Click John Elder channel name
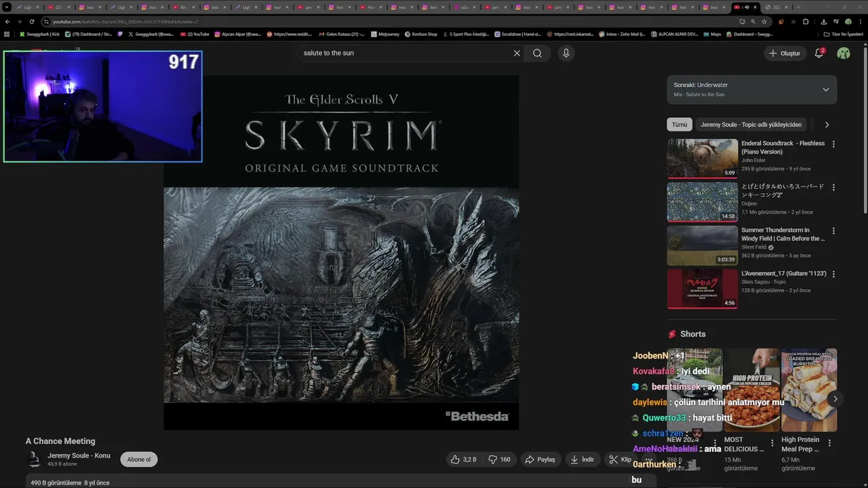The image size is (868, 488). pyautogui.click(x=753, y=161)
